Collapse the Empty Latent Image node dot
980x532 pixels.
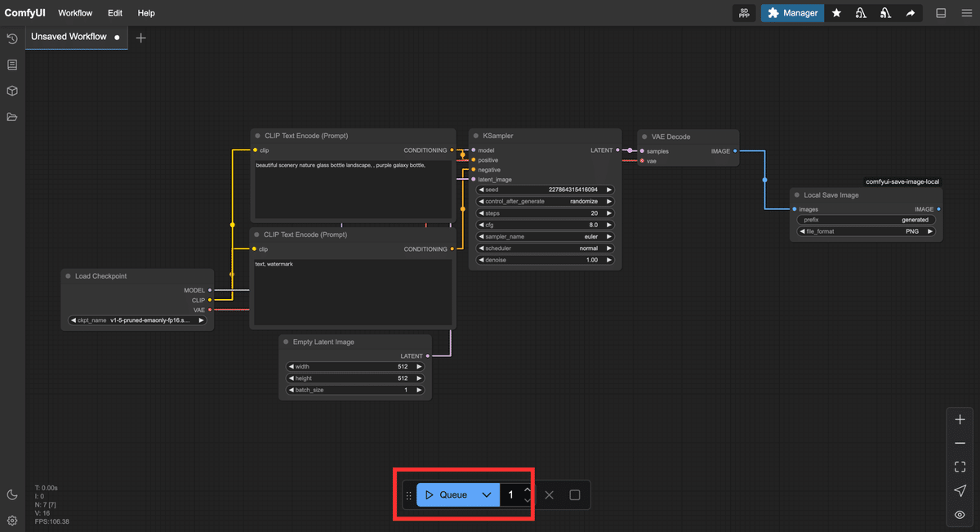point(286,342)
